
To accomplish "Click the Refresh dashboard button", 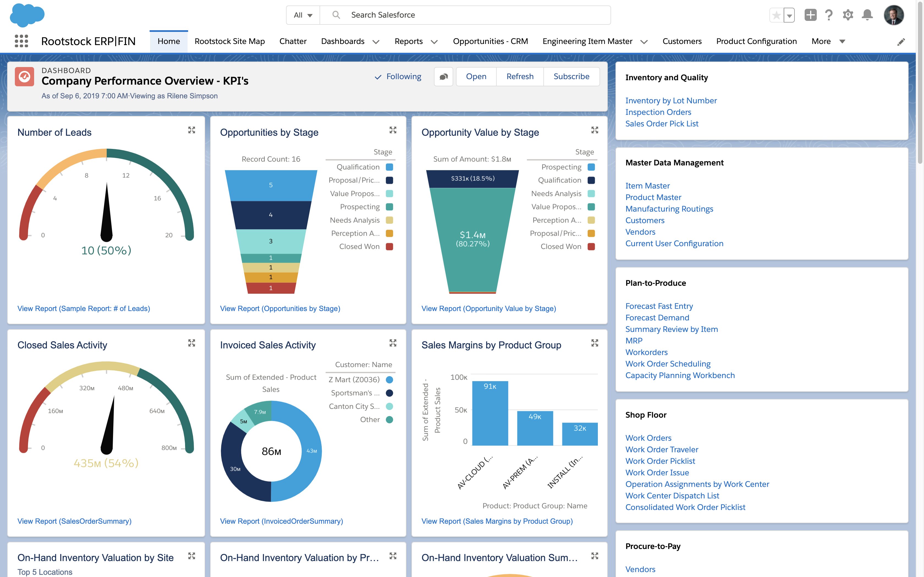I will pyautogui.click(x=520, y=77).
